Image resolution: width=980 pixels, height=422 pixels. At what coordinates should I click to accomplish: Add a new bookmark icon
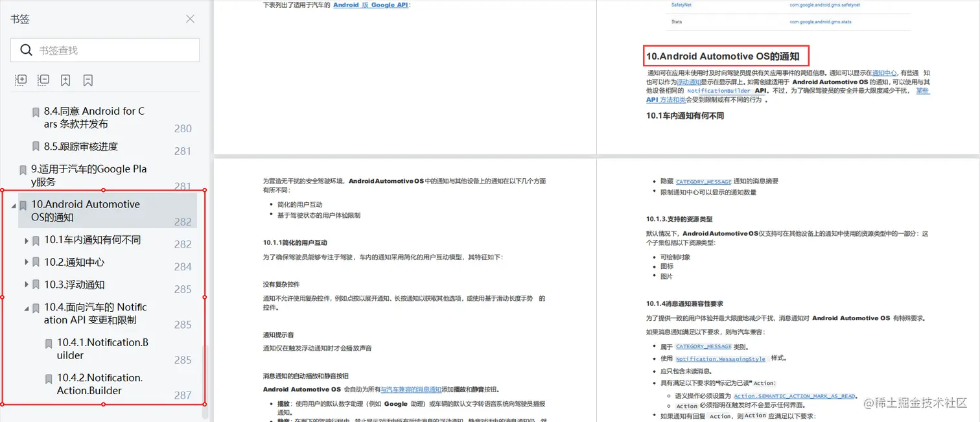click(x=65, y=80)
